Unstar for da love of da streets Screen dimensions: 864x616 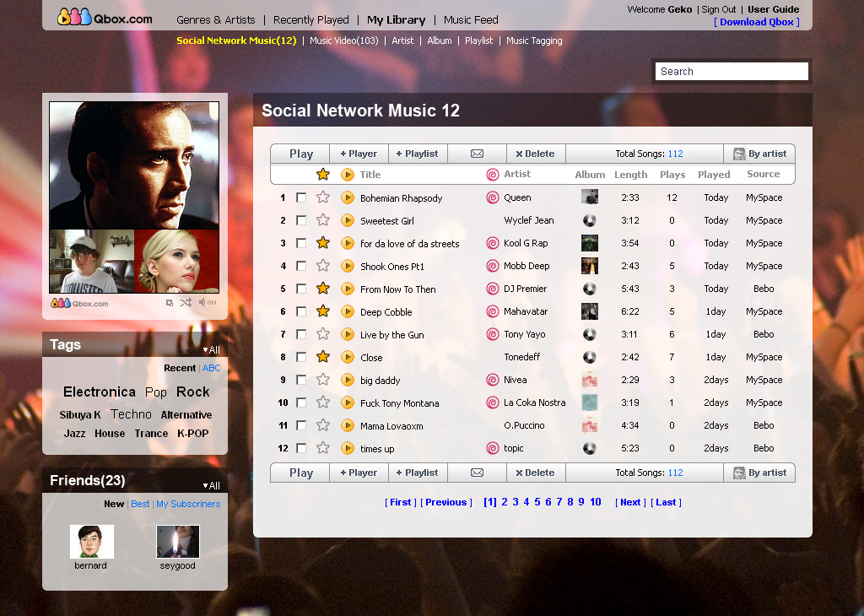(323, 243)
